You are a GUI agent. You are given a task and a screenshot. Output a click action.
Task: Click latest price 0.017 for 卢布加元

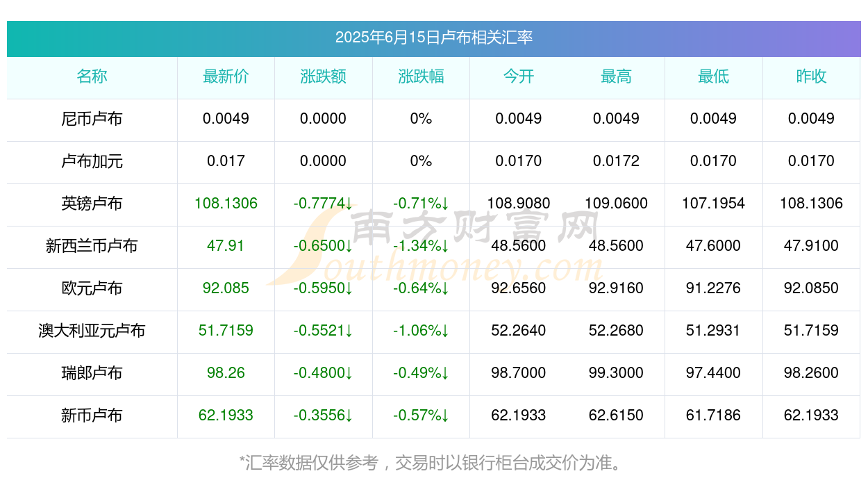(x=226, y=161)
